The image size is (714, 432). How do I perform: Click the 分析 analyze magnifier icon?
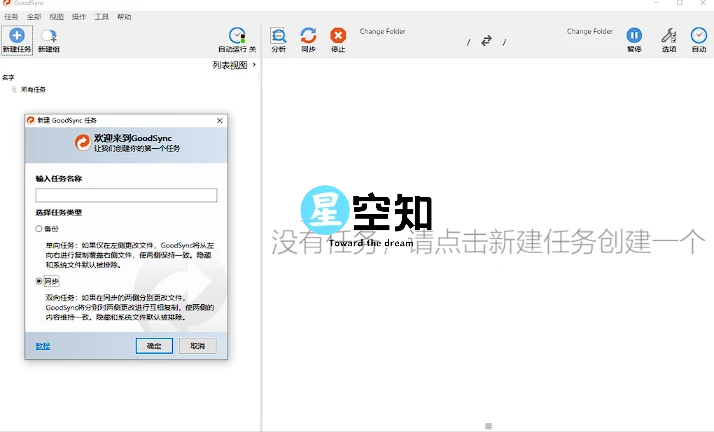click(x=278, y=36)
